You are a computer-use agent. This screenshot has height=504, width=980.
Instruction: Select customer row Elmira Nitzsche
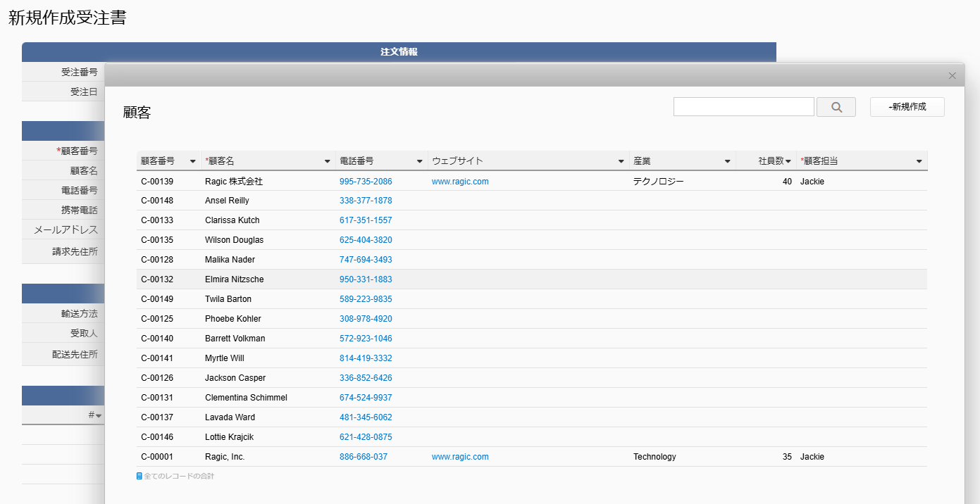(x=234, y=279)
